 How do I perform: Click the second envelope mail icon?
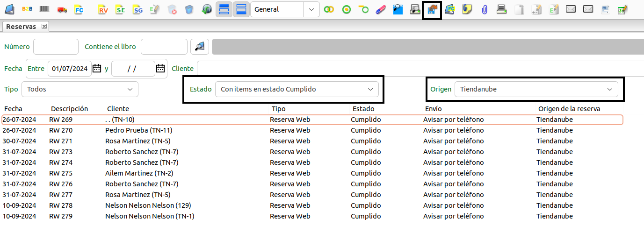pyautogui.click(x=588, y=9)
